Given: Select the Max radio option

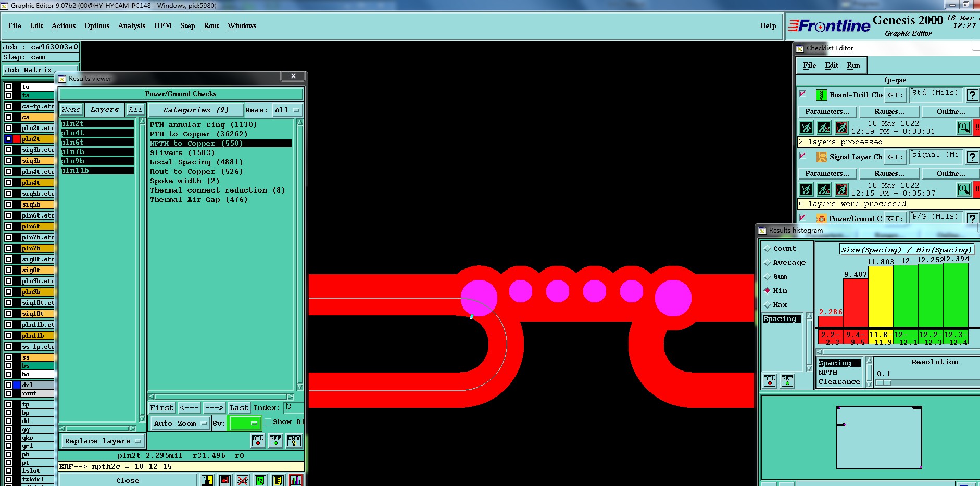Looking at the screenshot, I should (x=767, y=305).
